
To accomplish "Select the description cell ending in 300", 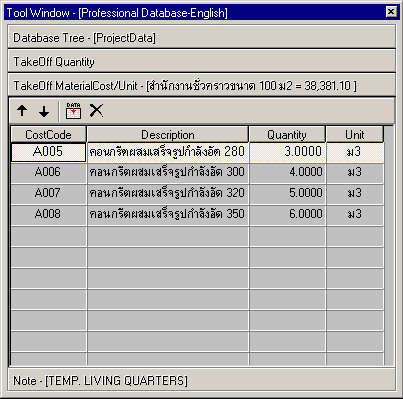I will pos(168,173).
